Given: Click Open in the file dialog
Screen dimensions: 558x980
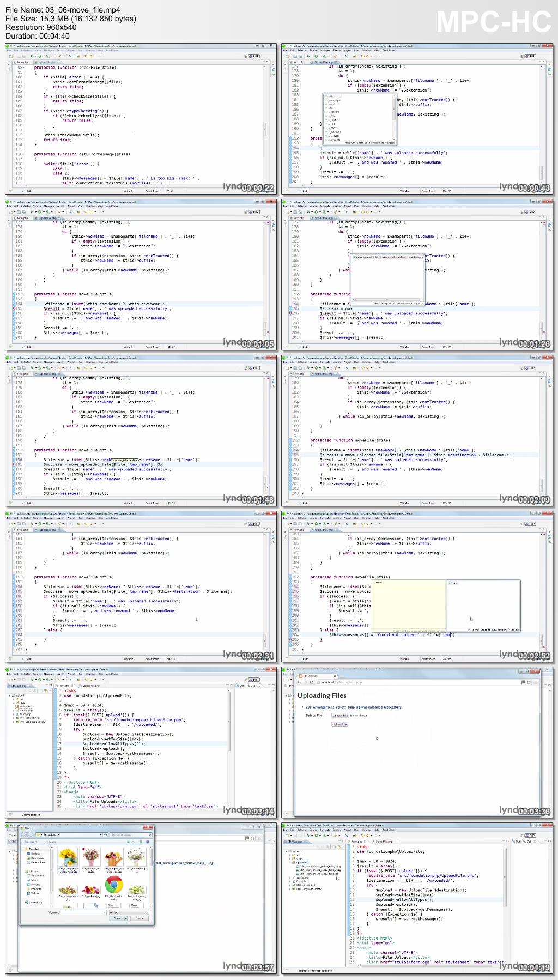Looking at the screenshot, I should 117,918.
